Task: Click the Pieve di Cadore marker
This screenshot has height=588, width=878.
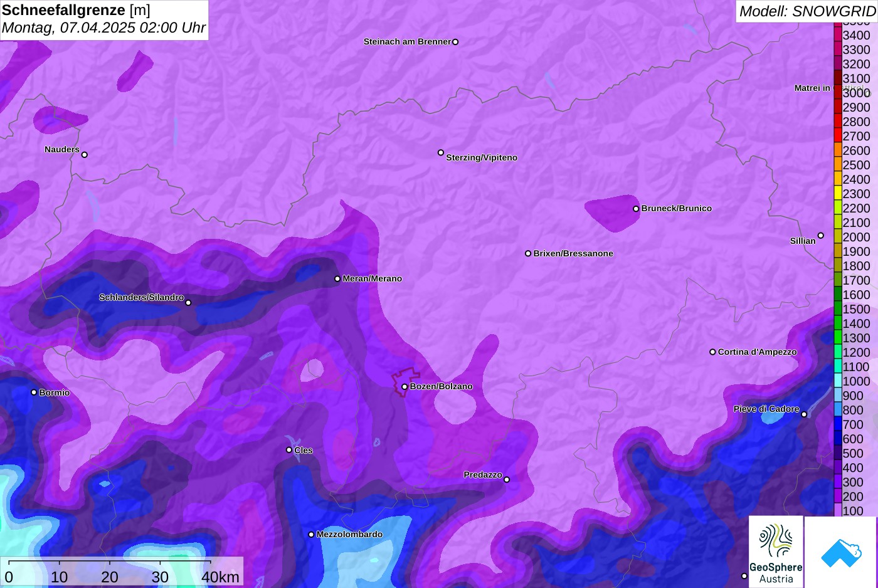Action: (x=804, y=414)
